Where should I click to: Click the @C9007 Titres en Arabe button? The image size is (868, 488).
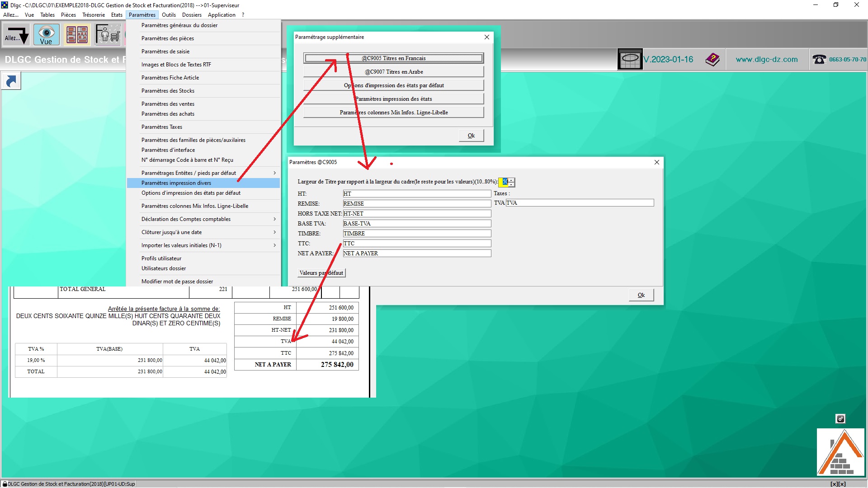click(x=393, y=72)
